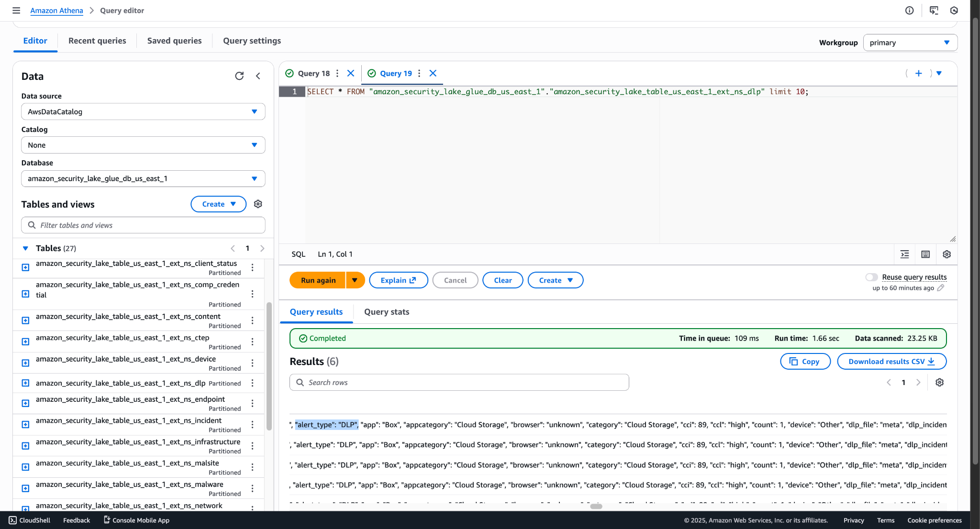The height and width of the screenshot is (529, 980).
Task: Open the Amazon Athena breadcrumb link
Action: click(x=56, y=11)
